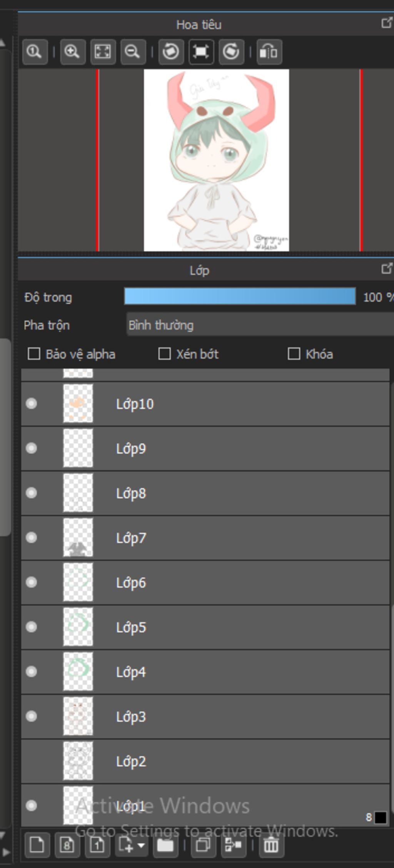The image size is (394, 868).
Task: Create a new 8-bit layer
Action: (67, 845)
